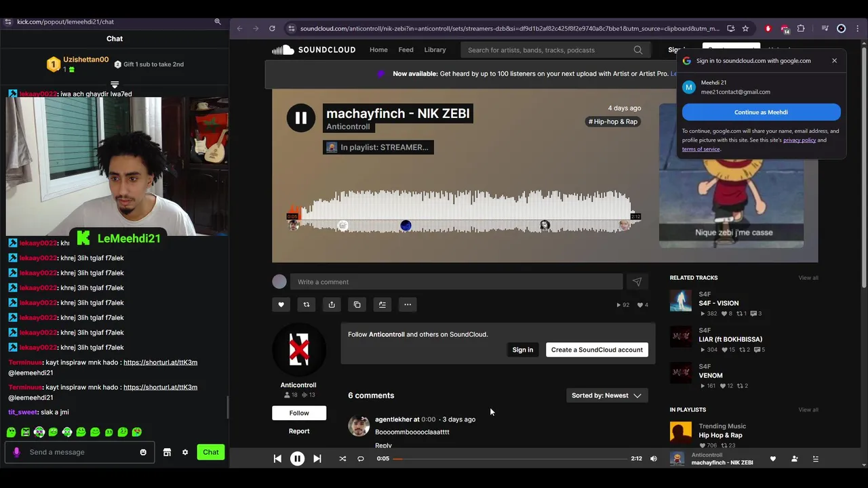Image resolution: width=868 pixels, height=488 pixels.
Task: Open the More (three dots) track menu
Action: coord(408,304)
